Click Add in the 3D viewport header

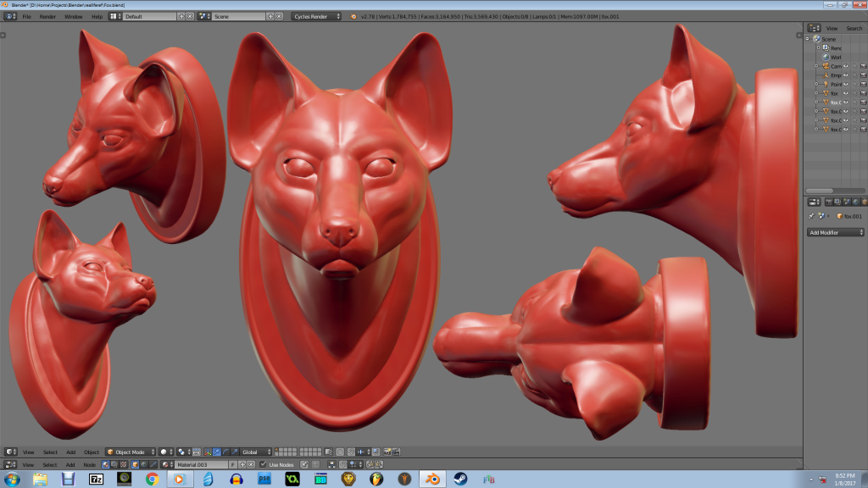click(71, 452)
